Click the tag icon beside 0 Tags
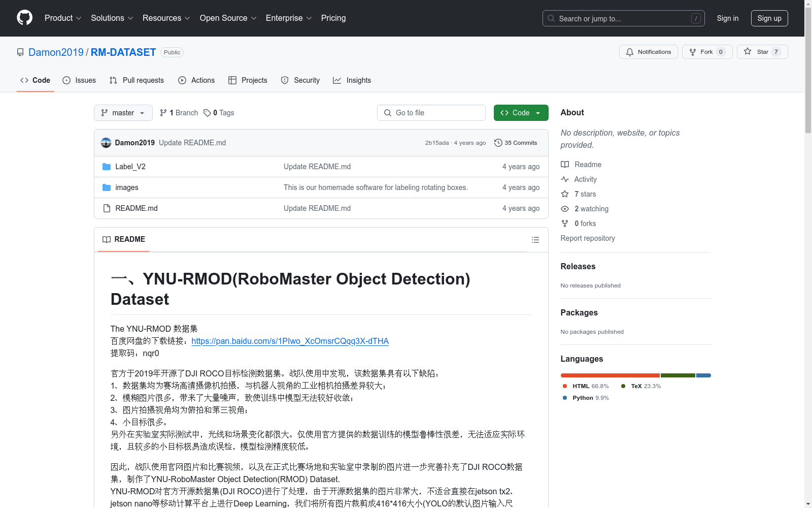Viewport: 812px width, 508px height. [207, 113]
